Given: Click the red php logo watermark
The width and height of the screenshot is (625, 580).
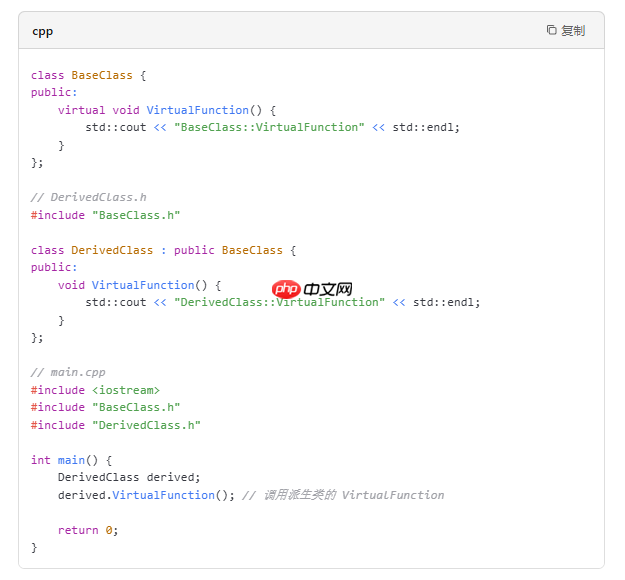Looking at the screenshot, I should [x=286, y=289].
